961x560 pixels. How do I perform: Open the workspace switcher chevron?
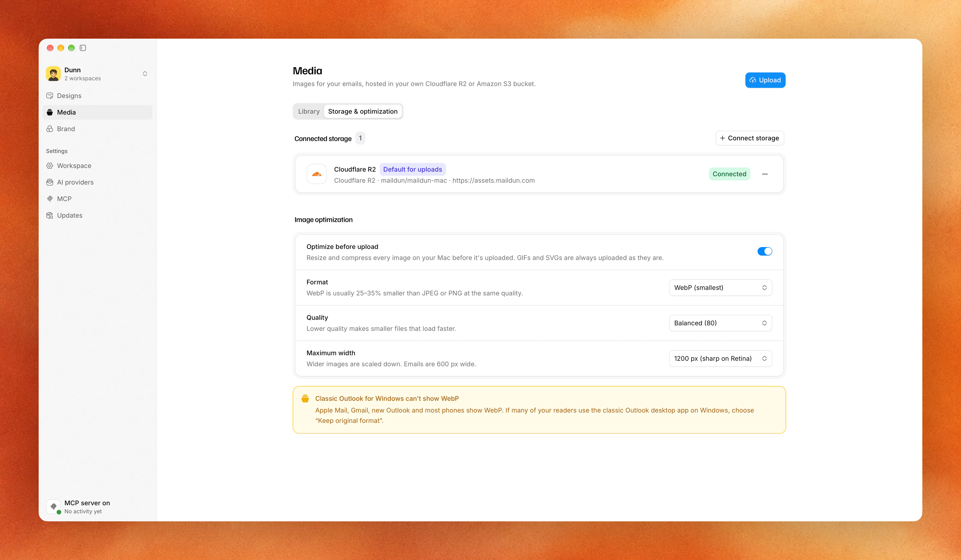point(145,74)
